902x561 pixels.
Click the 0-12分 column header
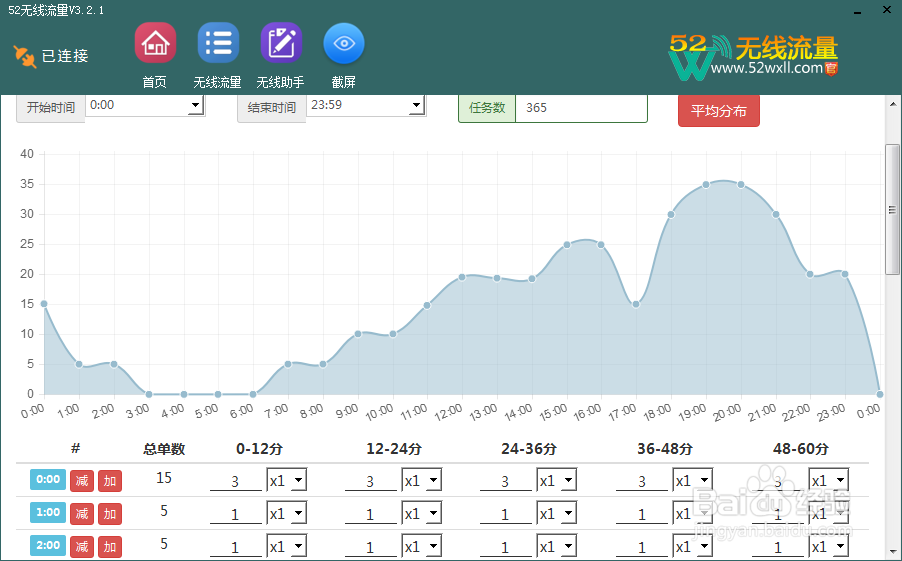(259, 449)
